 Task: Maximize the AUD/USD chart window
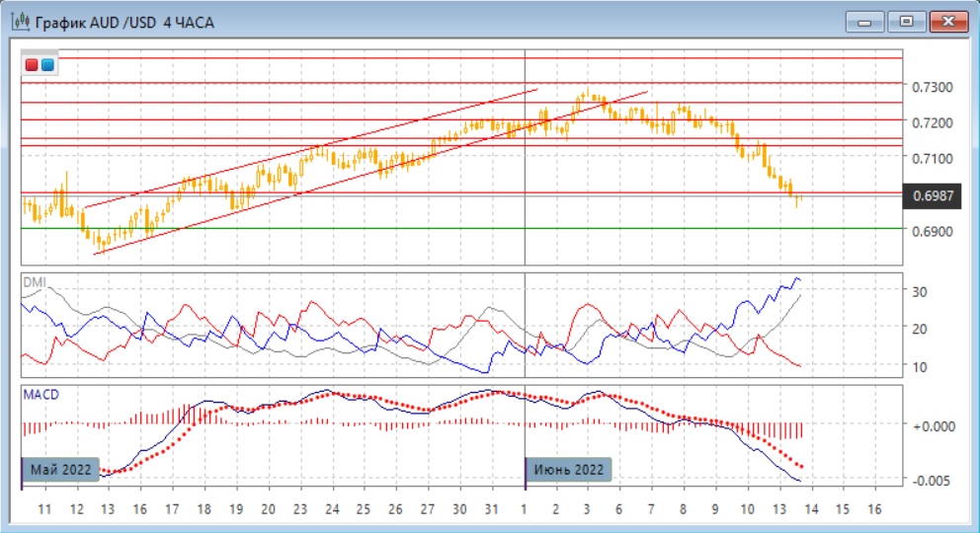click(x=905, y=21)
